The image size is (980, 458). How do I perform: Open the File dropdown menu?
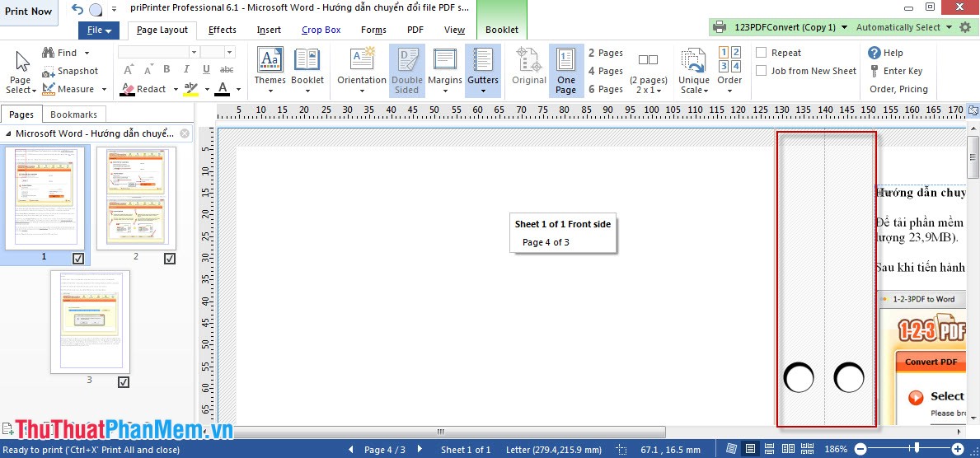point(98,30)
